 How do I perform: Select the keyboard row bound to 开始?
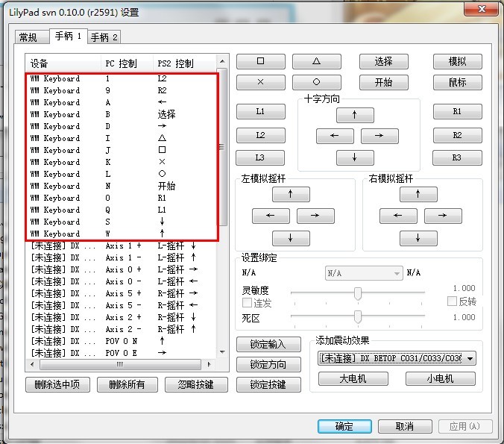[x=122, y=186]
